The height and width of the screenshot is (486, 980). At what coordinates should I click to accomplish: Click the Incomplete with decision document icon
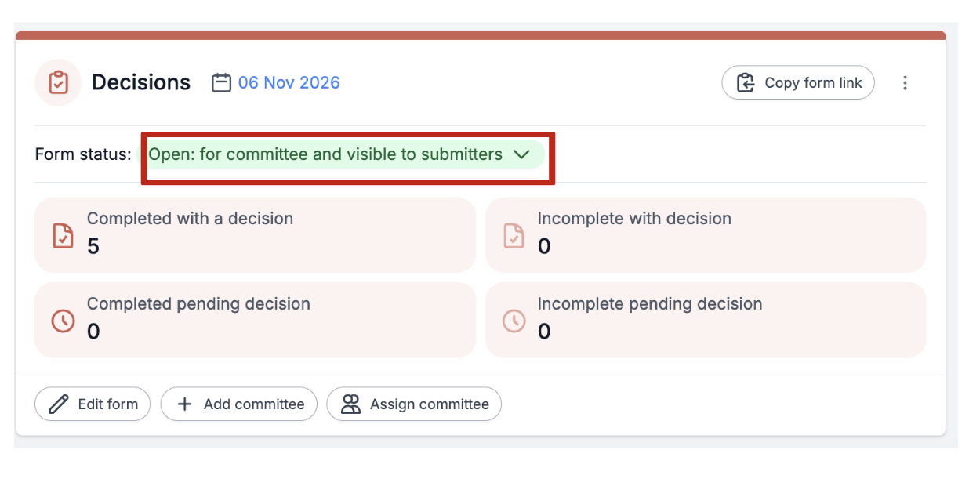514,235
